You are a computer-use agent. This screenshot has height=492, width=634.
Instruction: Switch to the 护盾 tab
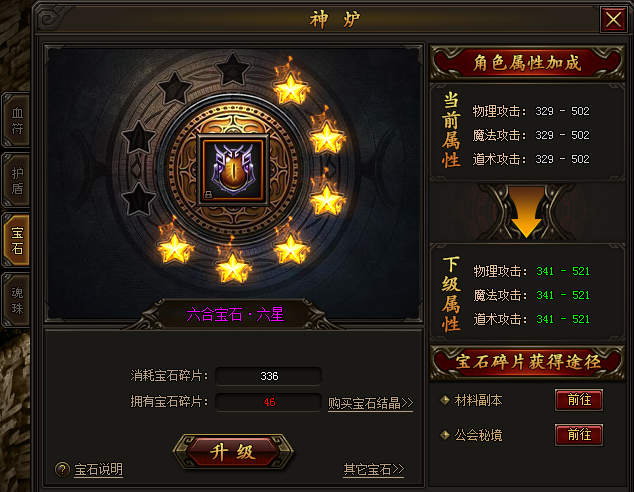pyautogui.click(x=17, y=180)
